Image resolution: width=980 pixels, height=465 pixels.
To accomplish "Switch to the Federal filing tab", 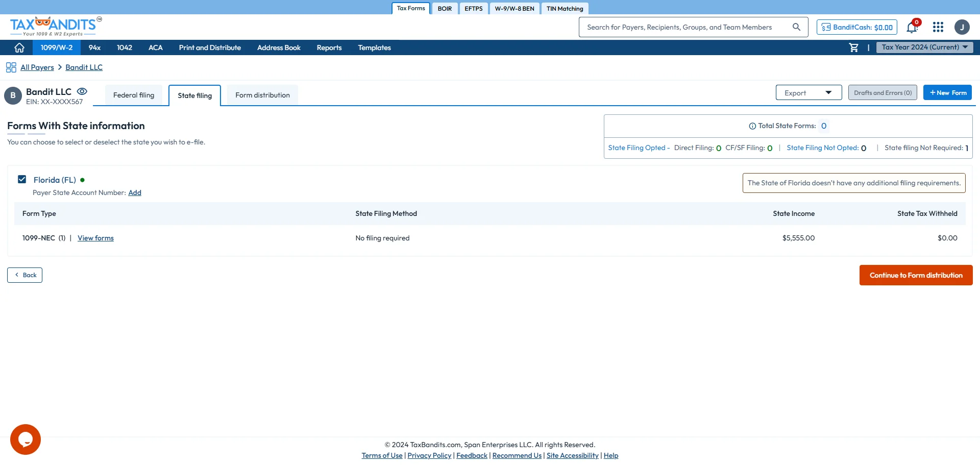I will [134, 95].
